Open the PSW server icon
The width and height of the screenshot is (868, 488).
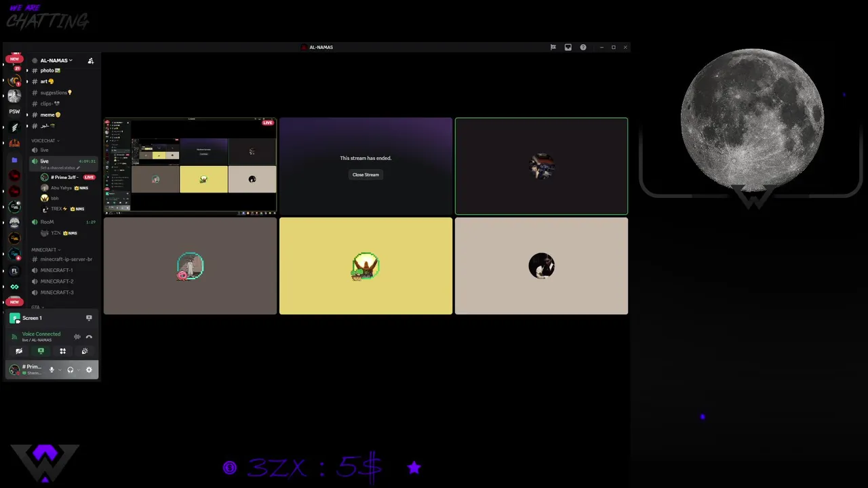point(14,111)
